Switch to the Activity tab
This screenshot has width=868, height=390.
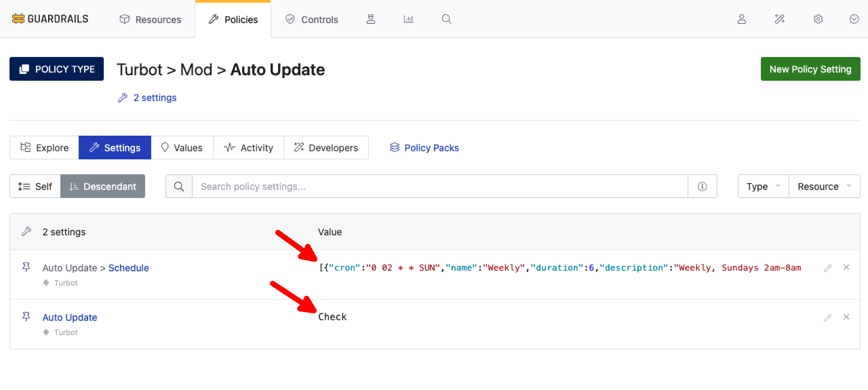coord(249,148)
